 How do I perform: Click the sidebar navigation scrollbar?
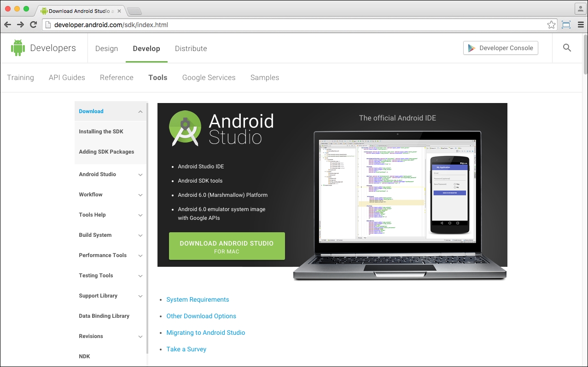pos(147,228)
